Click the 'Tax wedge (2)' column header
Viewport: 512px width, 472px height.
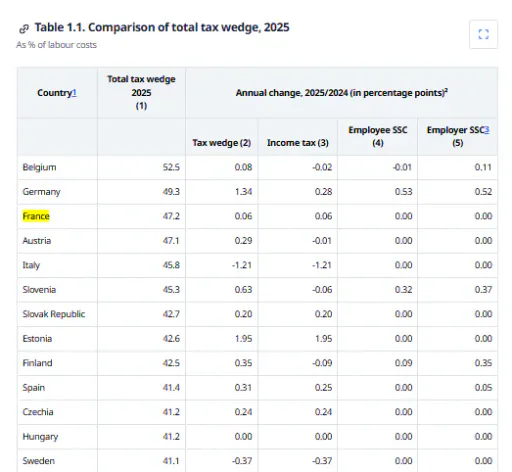[222, 143]
